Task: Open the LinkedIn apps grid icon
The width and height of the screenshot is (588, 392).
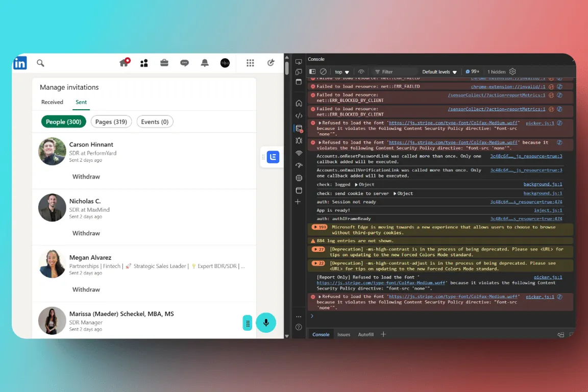Action: [250, 63]
